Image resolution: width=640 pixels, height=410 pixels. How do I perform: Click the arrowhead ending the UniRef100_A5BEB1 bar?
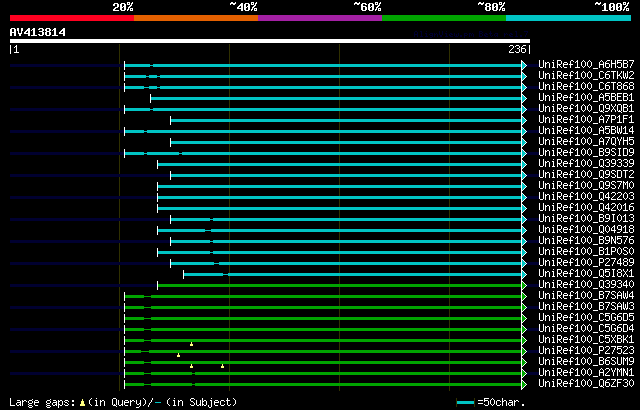click(524, 98)
